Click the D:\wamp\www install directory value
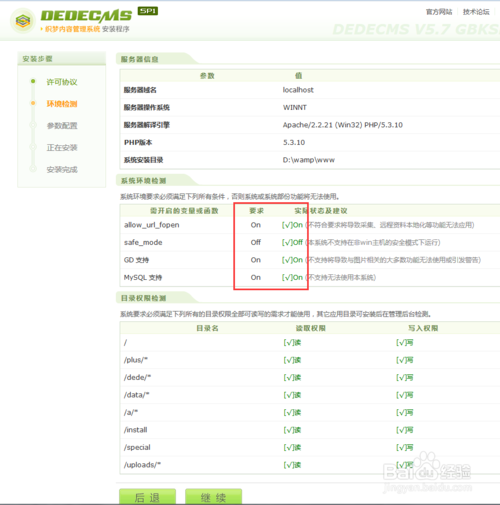Image resolution: width=500 pixels, height=505 pixels. pos(309,160)
